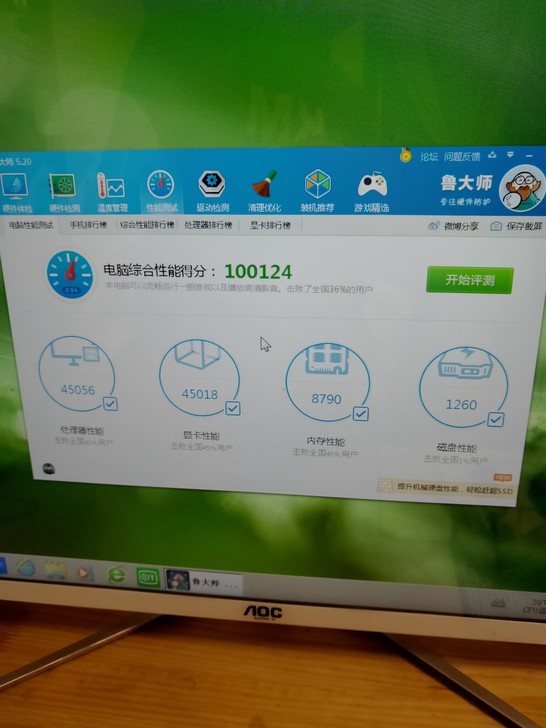Toggle the 磁盘性能 checkbox
This screenshot has width=546, height=728.
click(x=495, y=420)
